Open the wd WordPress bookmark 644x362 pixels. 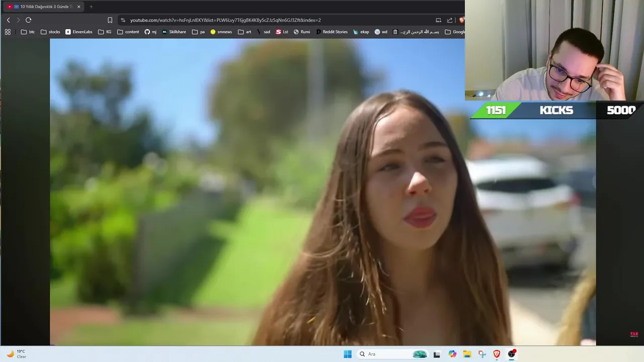(x=381, y=32)
